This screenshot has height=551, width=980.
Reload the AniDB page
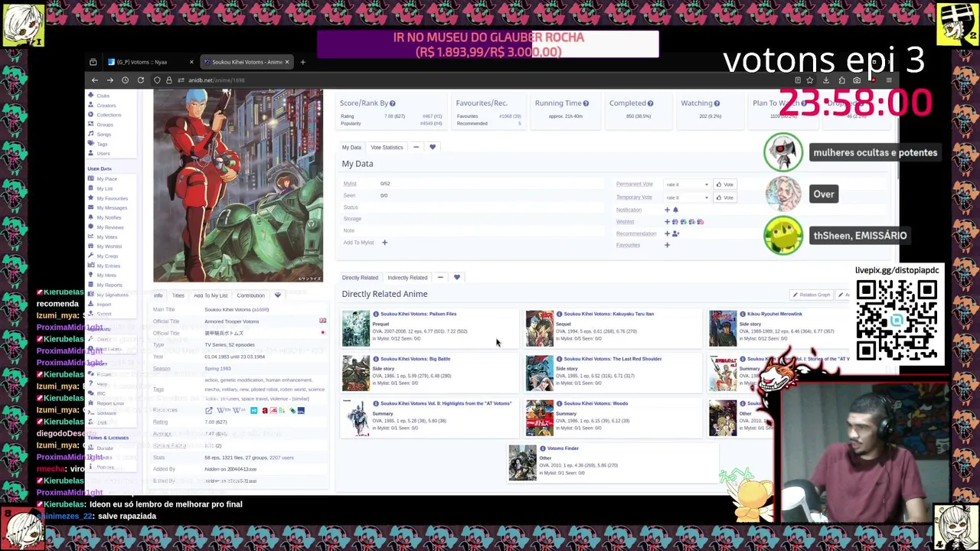tap(141, 80)
